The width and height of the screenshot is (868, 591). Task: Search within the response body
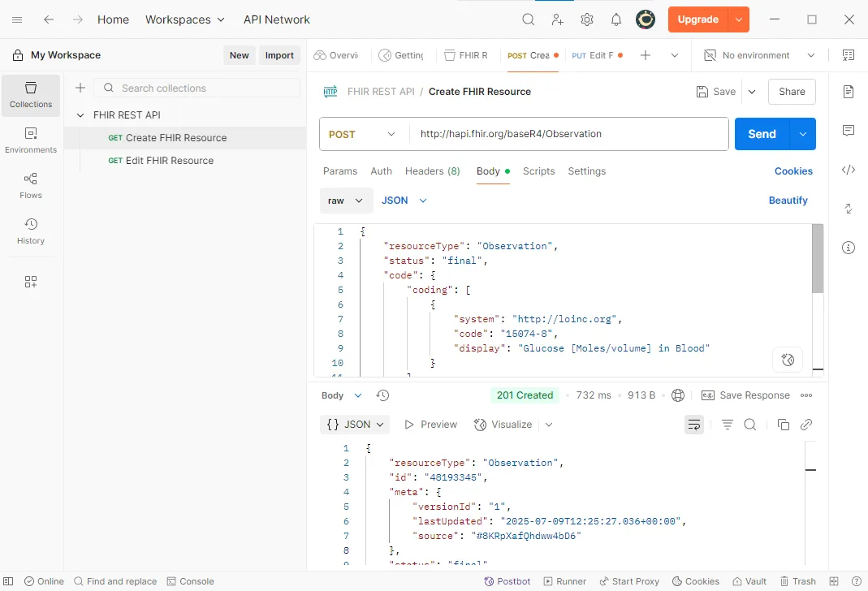point(750,425)
